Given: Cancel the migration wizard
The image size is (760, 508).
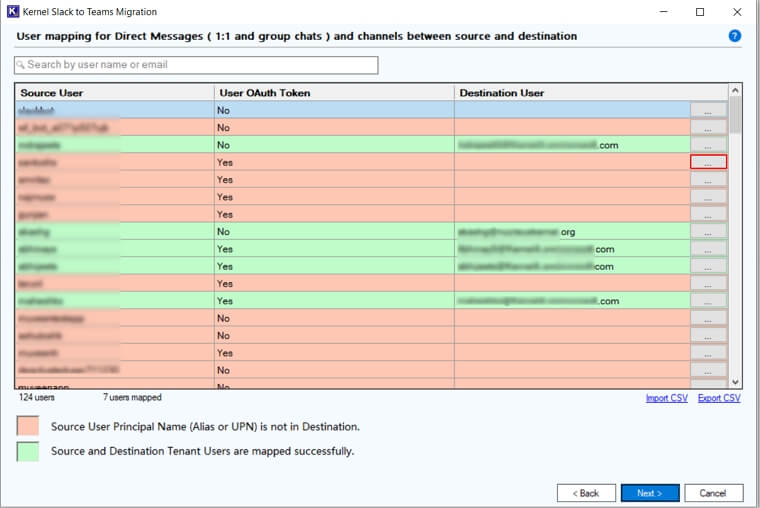Looking at the screenshot, I should 713,493.
